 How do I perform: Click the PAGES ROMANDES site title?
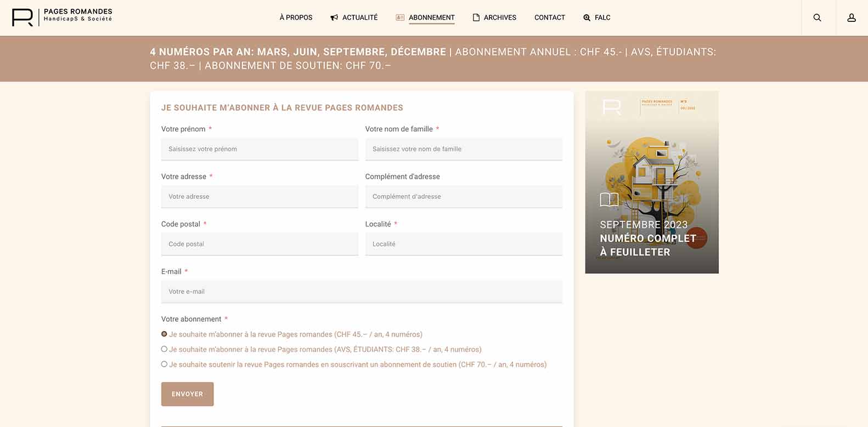tap(78, 12)
